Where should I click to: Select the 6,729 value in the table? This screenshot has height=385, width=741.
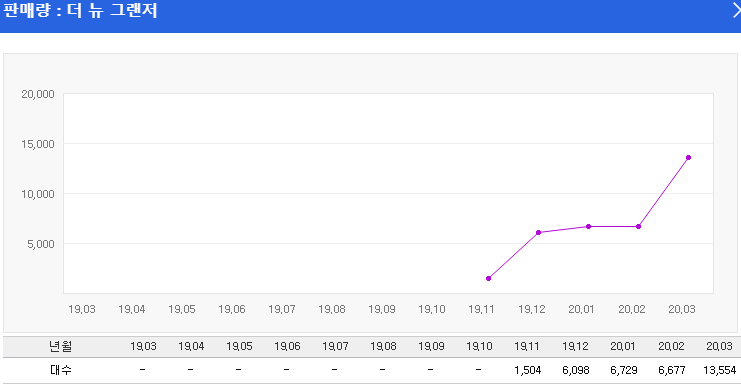pyautogui.click(x=624, y=370)
